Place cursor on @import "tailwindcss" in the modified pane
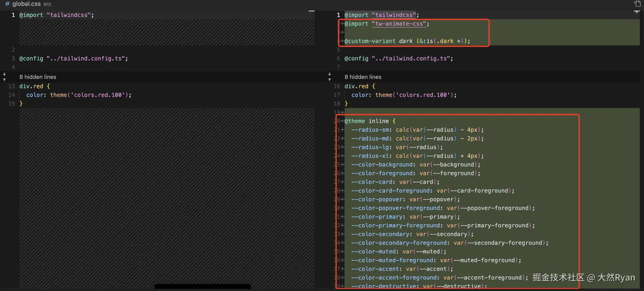The image size is (644, 291). coord(382,15)
